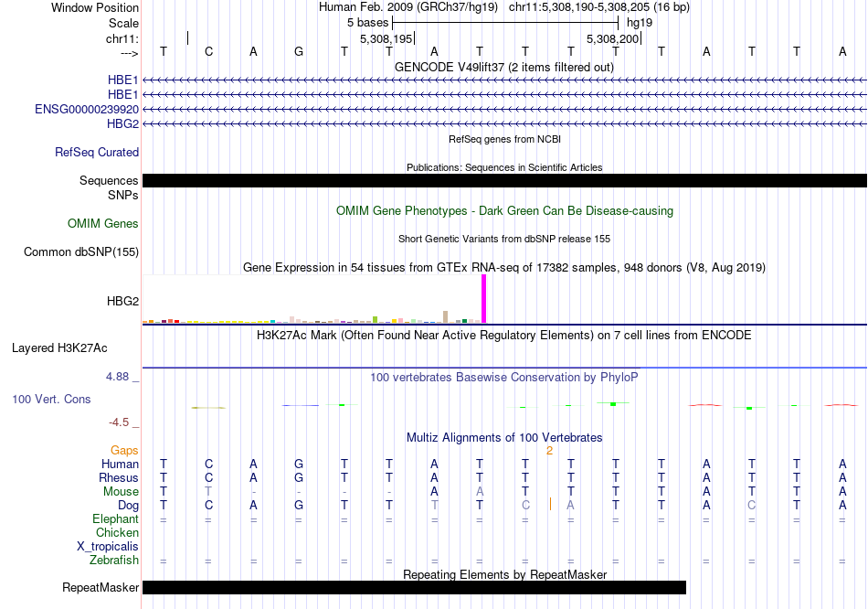The width and height of the screenshot is (868, 609).
Task: Open 100 vertebrates Basewise Conservation by PhyloP title
Action: coord(504,378)
